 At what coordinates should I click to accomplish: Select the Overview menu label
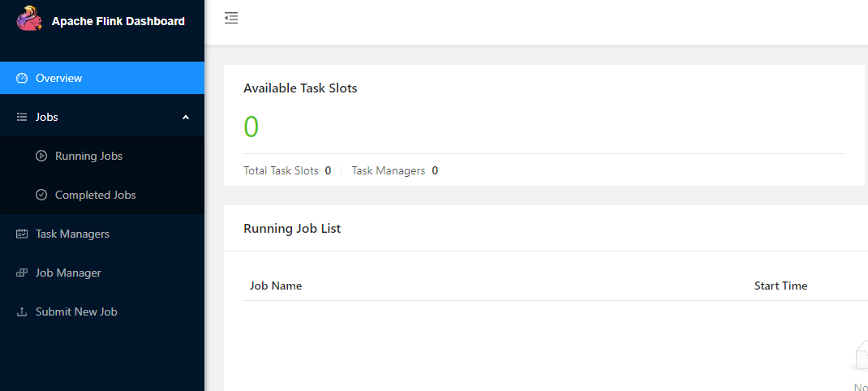[x=58, y=78]
